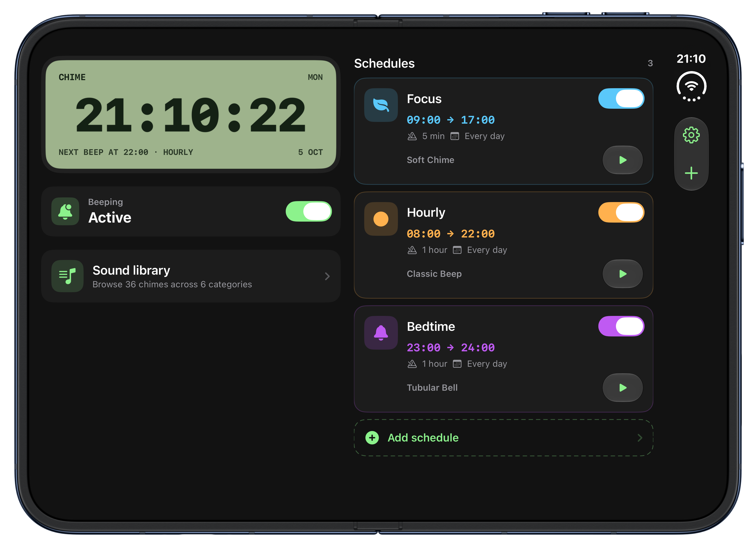This screenshot has height=549, width=756.
Task: Tap the Bedtime purple bell icon
Action: click(381, 333)
